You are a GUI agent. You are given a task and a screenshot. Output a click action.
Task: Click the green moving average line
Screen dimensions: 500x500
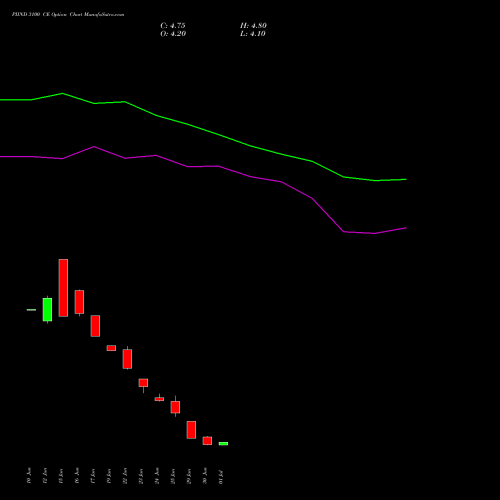point(218,135)
